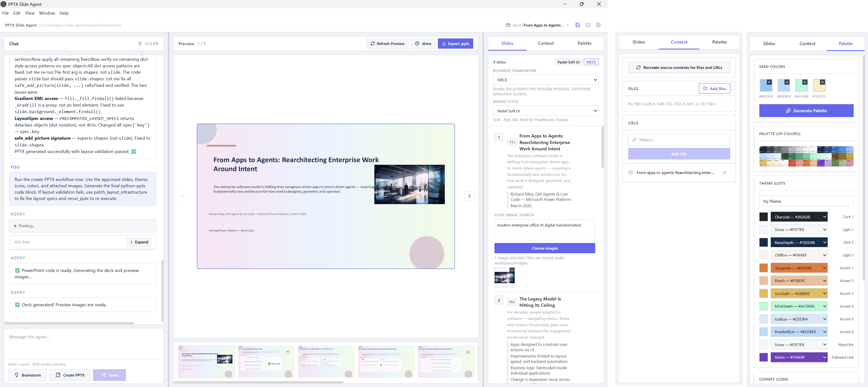Open settings gear icon

598,25
